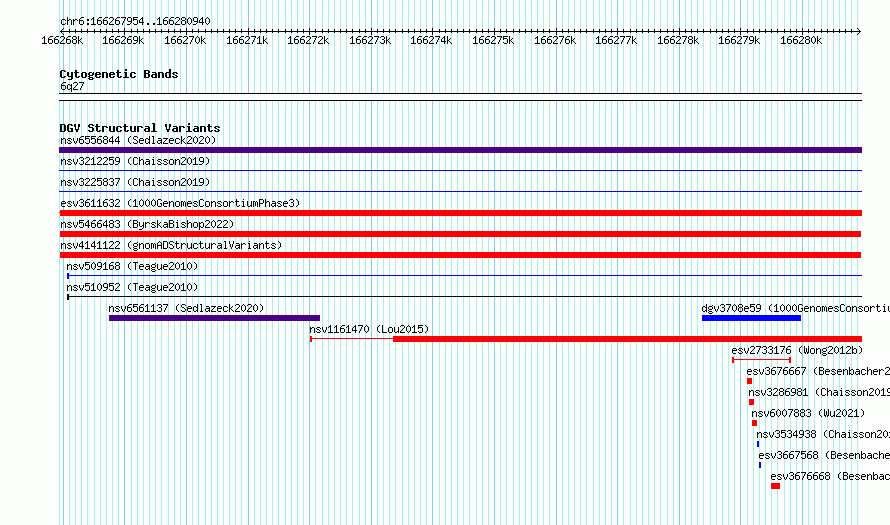Select the purple nsv6561137 variant bar
Screen dimensions: 890x525
(x=215, y=318)
